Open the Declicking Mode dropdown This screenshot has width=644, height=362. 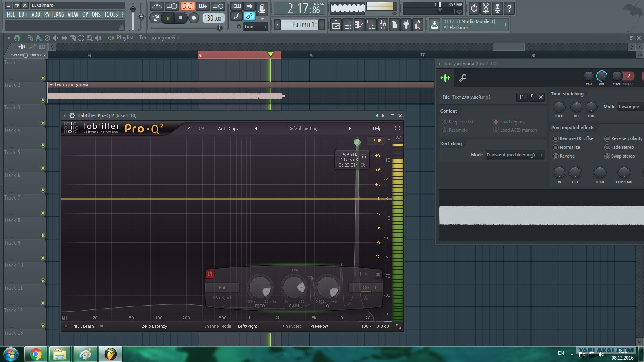click(514, 155)
